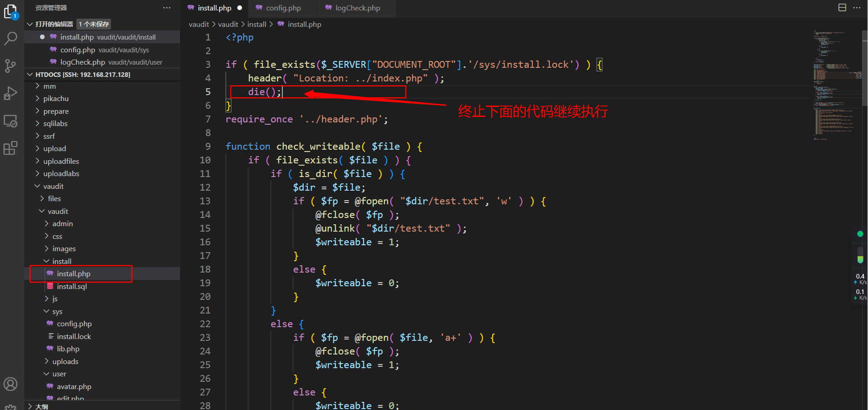Image resolution: width=868 pixels, height=410 pixels.
Task: Open the Run and Debug icon
Action: tap(10, 93)
